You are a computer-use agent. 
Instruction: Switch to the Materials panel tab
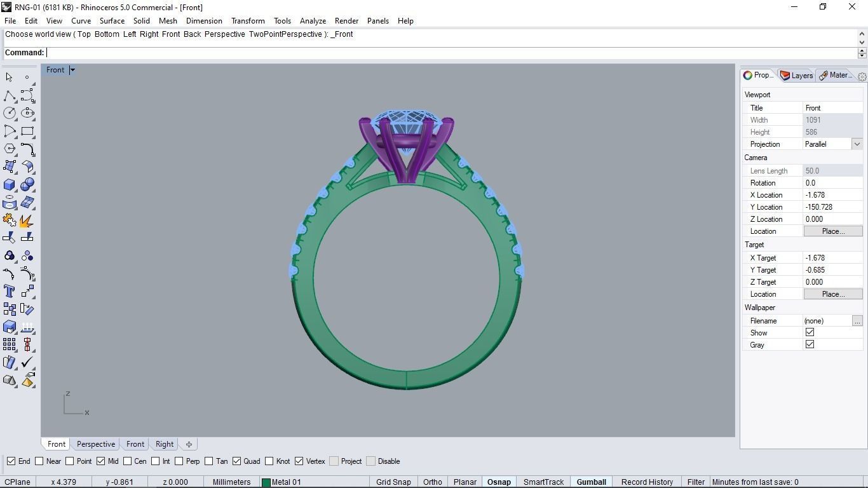tap(836, 75)
